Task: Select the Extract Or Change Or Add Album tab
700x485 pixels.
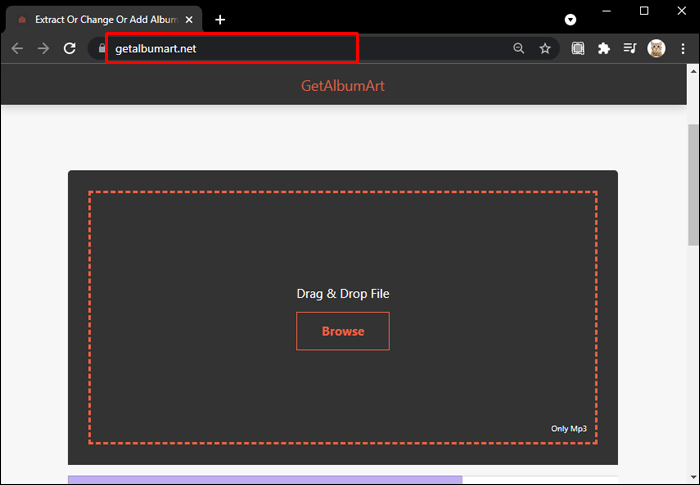Action: (104, 20)
